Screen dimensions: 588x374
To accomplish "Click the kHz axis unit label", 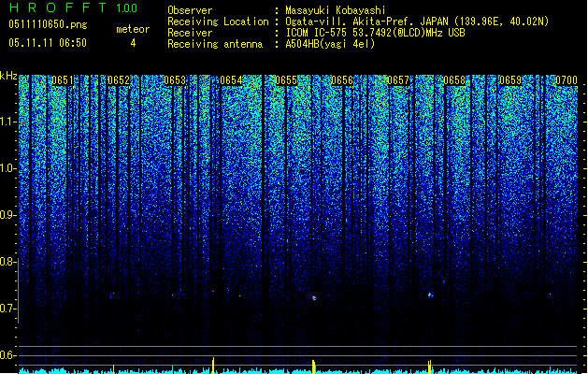I will click(8, 76).
